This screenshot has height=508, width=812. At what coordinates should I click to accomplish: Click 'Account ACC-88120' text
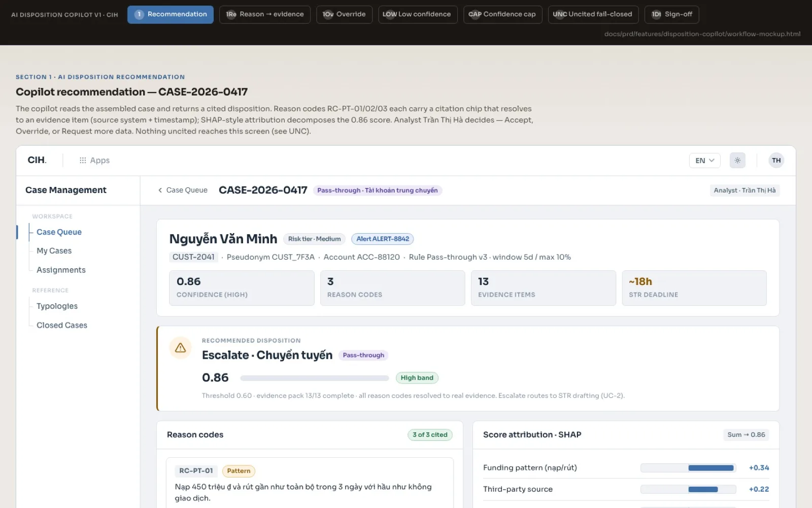pyautogui.click(x=362, y=257)
